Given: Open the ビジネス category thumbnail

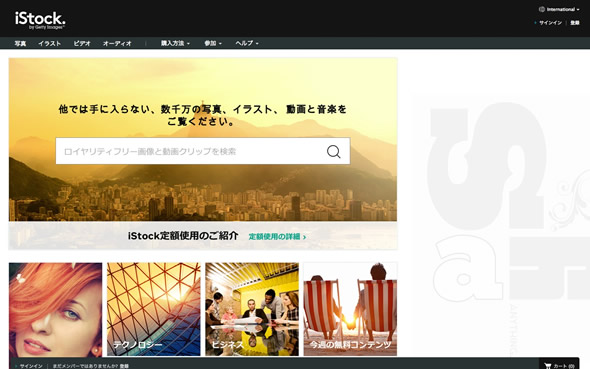Looking at the screenshot, I should point(252,310).
